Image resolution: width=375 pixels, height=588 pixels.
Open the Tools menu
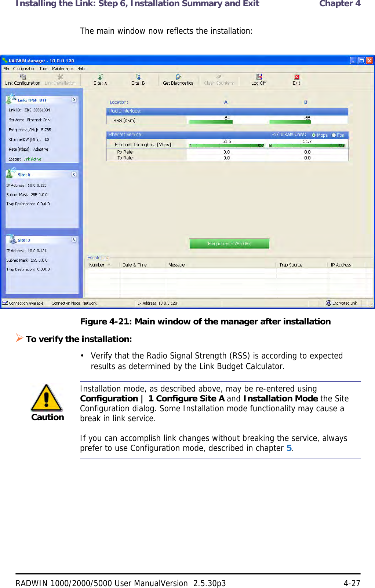pyautogui.click(x=44, y=69)
